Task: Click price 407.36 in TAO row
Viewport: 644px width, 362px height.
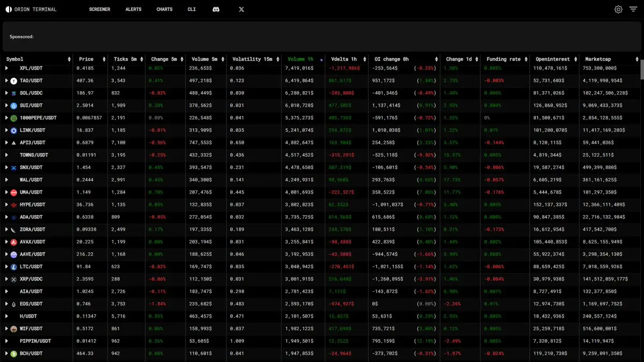Action: pyautogui.click(x=85, y=80)
